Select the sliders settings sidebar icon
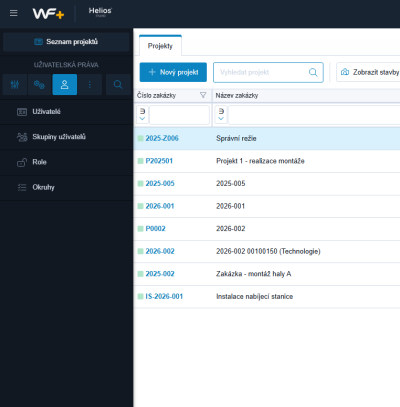 (15, 85)
